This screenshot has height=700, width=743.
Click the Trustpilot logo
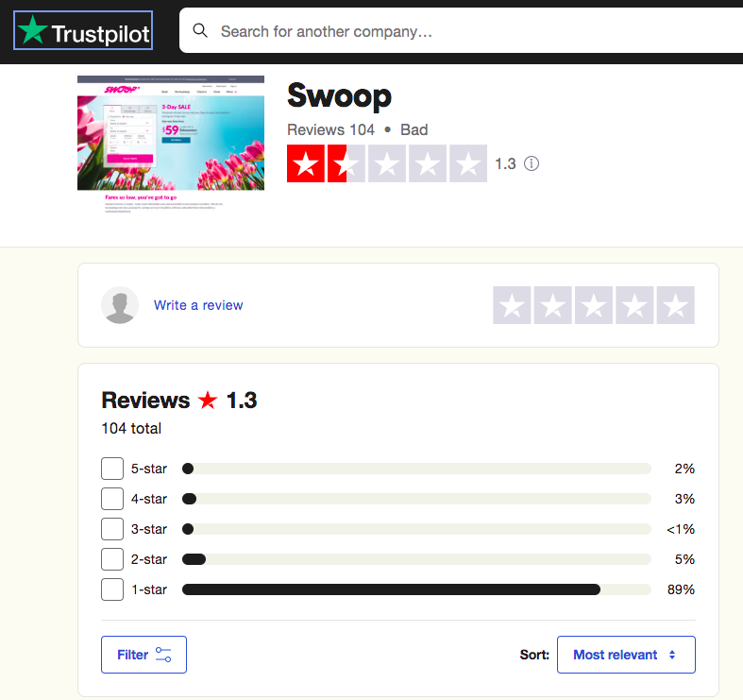pos(83,31)
